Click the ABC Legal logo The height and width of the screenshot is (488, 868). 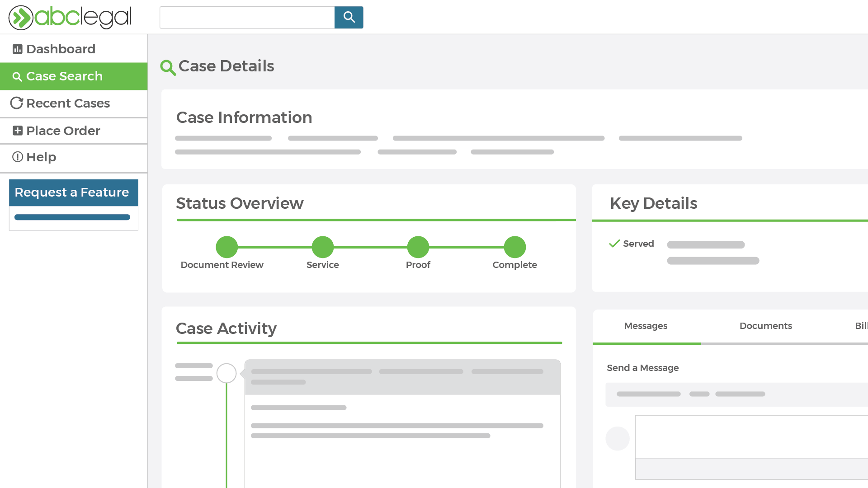70,17
